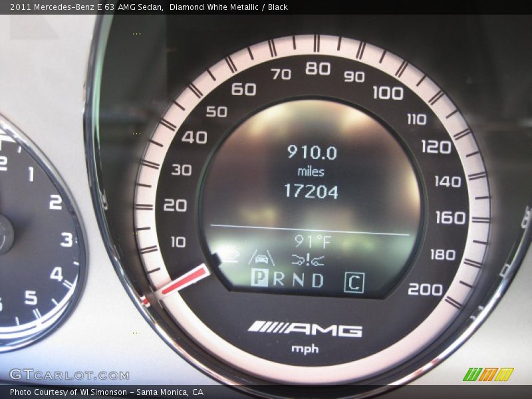Click the number 5 on the left gauge
532x399 pixels.
point(31,297)
